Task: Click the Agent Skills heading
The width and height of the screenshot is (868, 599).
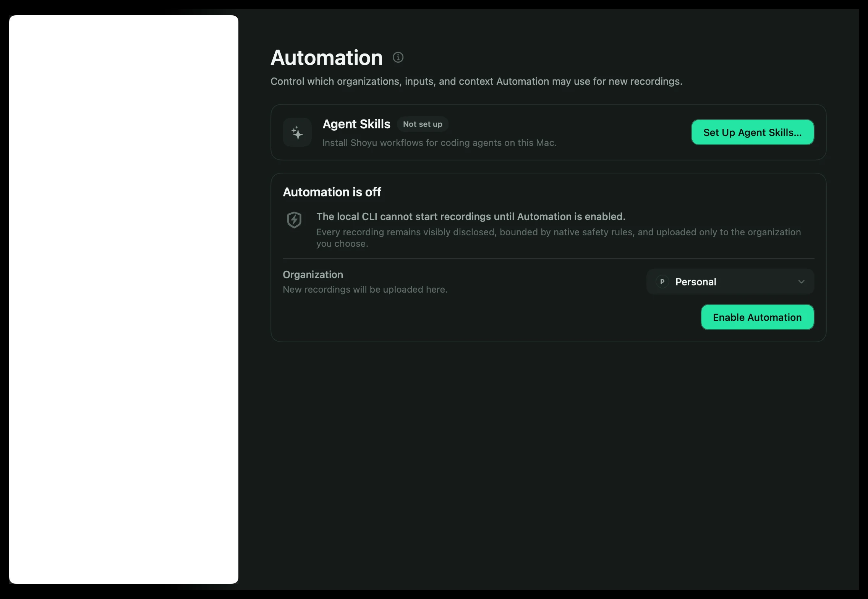Action: 356,124
